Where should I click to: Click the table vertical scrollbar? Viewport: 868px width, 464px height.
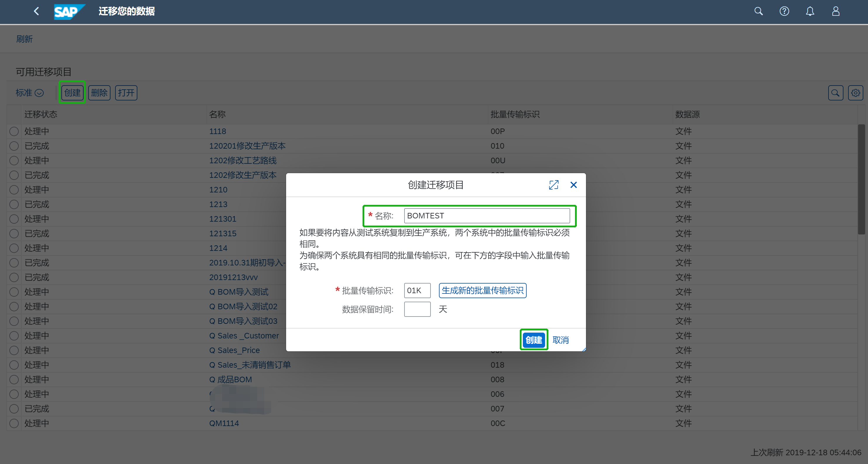(861, 179)
